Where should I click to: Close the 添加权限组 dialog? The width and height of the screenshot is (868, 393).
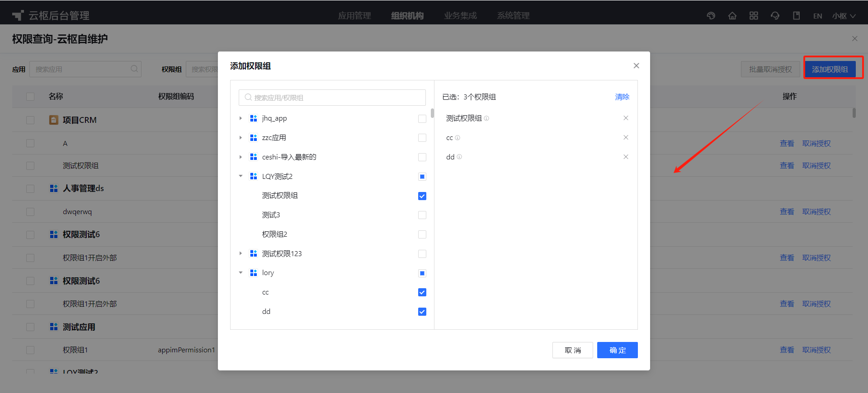click(636, 65)
